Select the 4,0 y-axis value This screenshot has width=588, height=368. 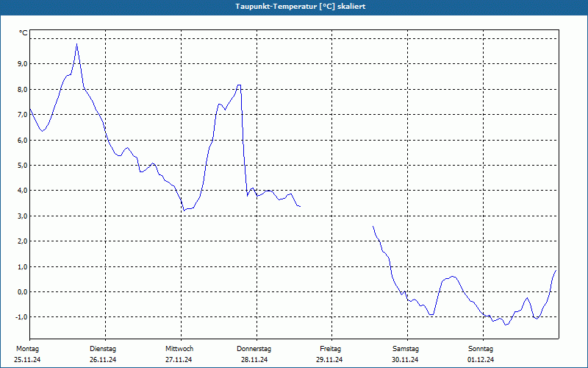click(23, 191)
